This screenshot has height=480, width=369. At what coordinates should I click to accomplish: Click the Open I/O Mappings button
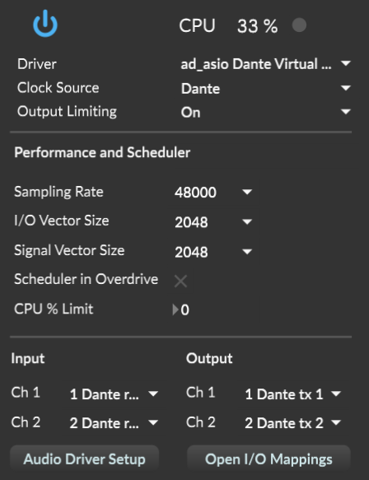(269, 459)
